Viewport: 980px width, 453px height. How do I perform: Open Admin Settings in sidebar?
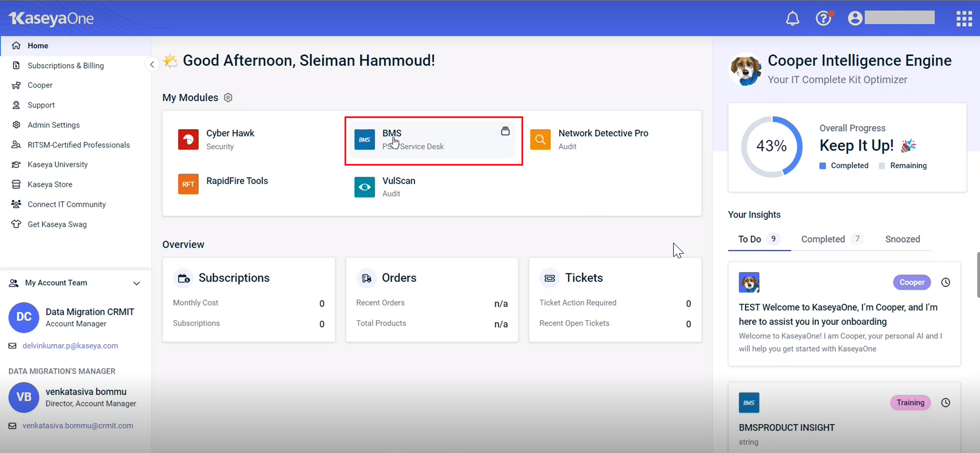[x=75, y=125]
